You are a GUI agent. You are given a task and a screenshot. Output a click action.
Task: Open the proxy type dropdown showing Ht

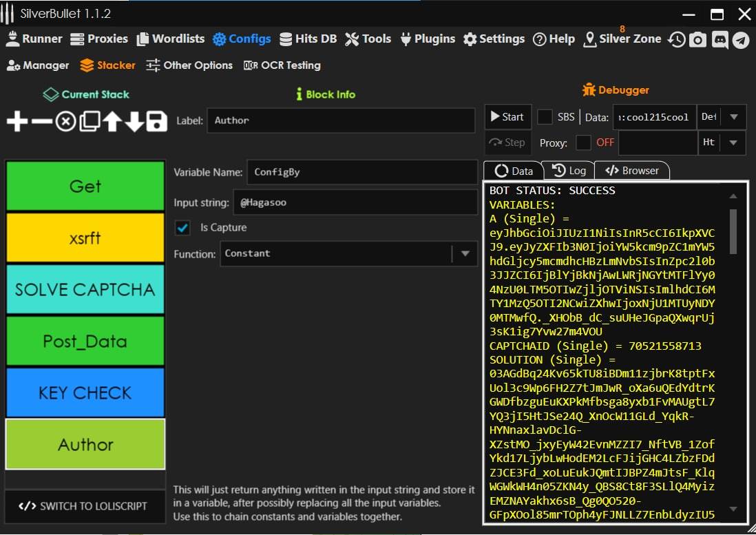click(734, 143)
